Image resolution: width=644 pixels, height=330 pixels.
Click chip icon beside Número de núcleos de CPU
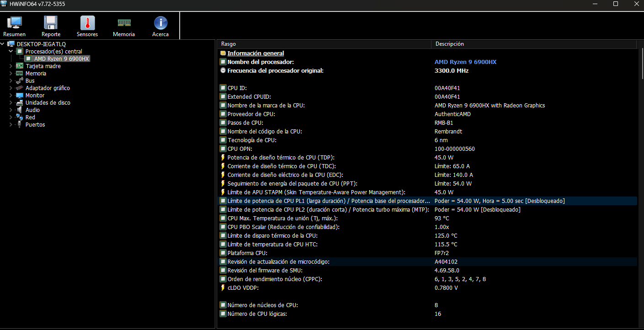[x=223, y=305]
